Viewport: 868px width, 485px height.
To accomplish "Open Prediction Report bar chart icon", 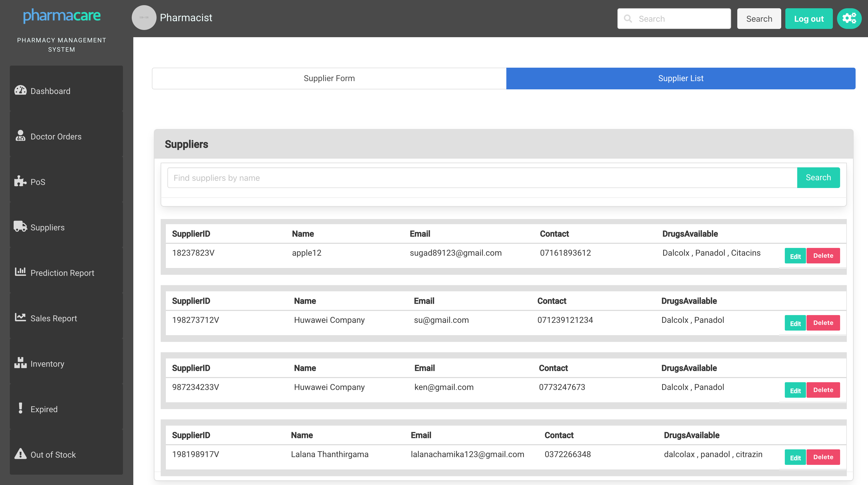I will [x=20, y=272].
